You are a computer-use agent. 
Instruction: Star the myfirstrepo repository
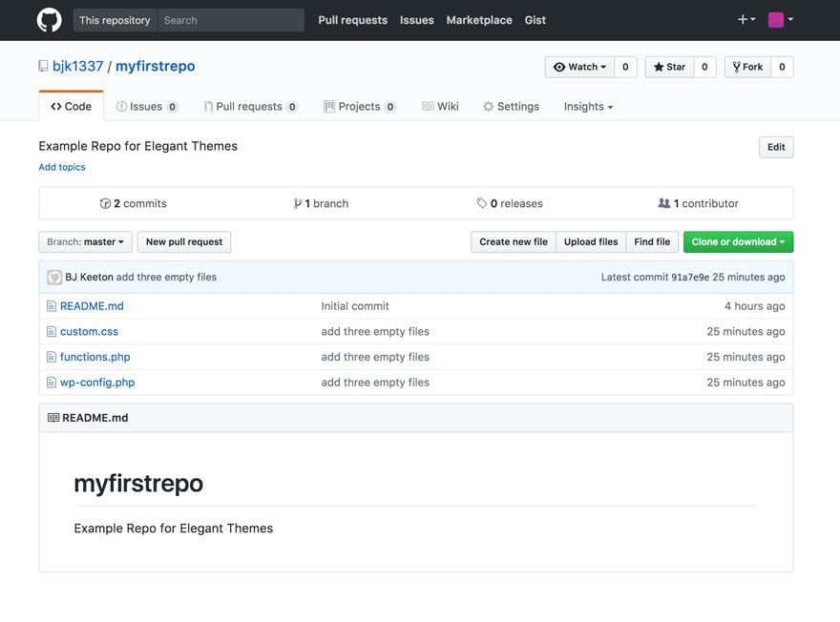tap(669, 67)
